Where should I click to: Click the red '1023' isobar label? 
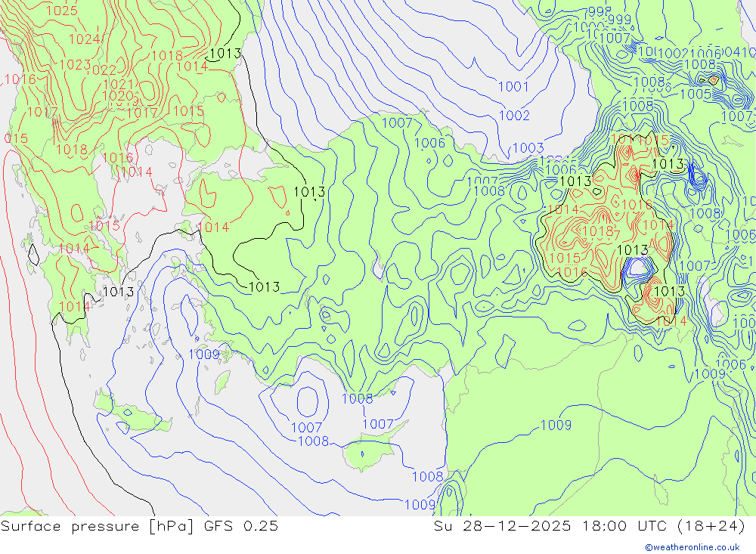click(x=75, y=64)
